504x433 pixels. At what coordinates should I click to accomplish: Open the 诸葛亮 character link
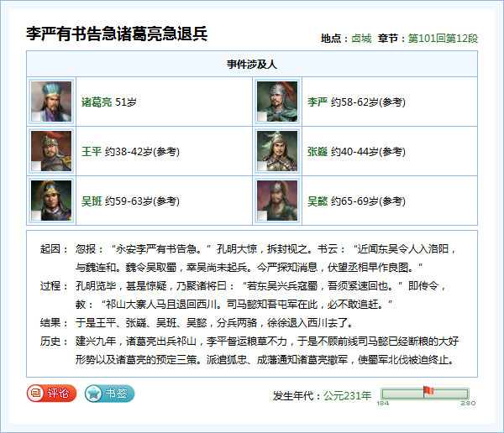(96, 102)
